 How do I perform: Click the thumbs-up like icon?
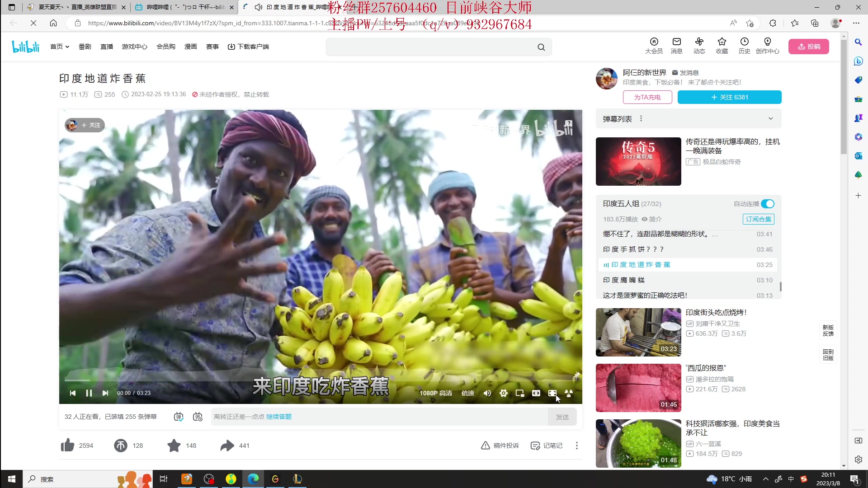pyautogui.click(x=68, y=446)
